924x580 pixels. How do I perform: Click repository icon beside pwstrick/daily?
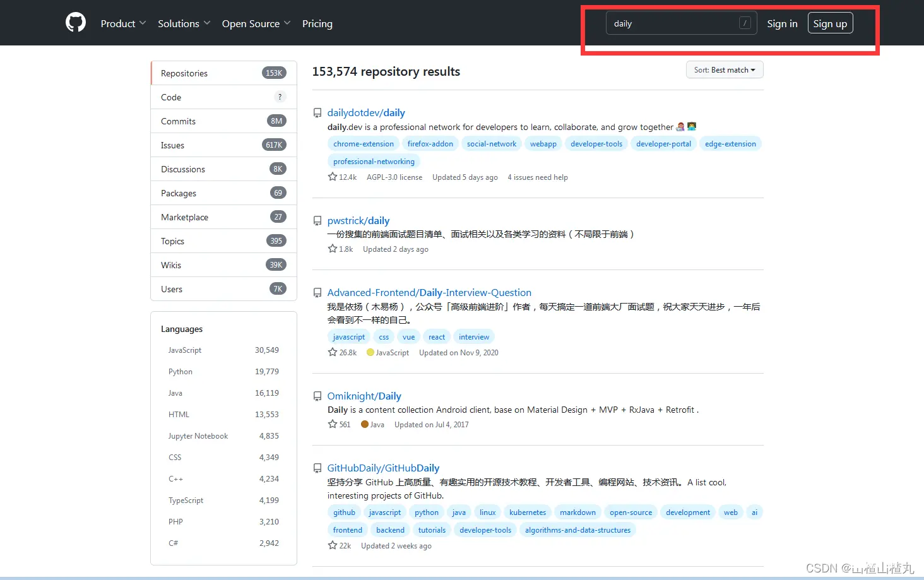[x=317, y=221]
